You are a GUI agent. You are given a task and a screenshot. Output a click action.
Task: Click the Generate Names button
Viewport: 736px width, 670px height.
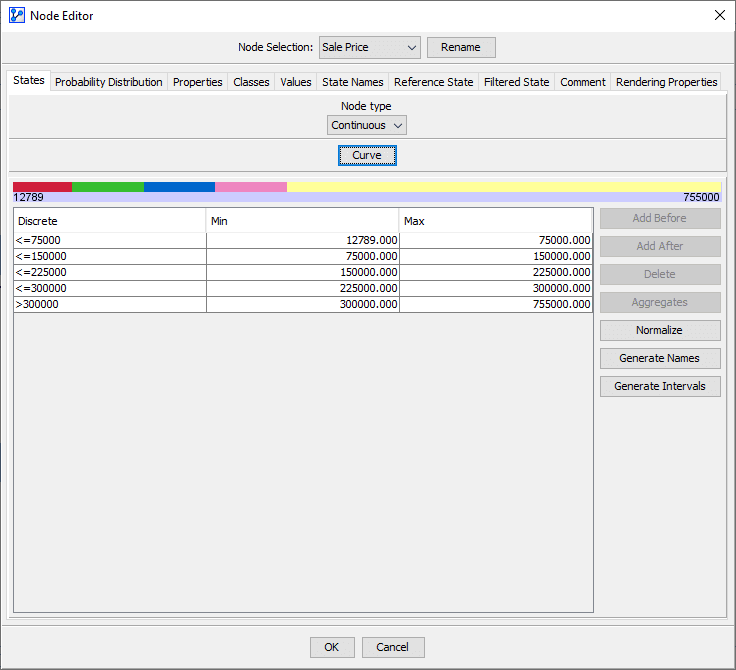660,358
